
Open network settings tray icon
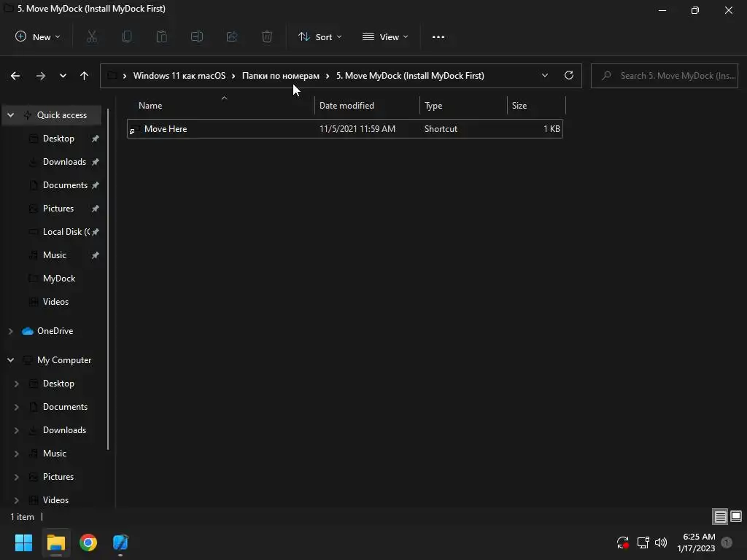tap(643, 542)
